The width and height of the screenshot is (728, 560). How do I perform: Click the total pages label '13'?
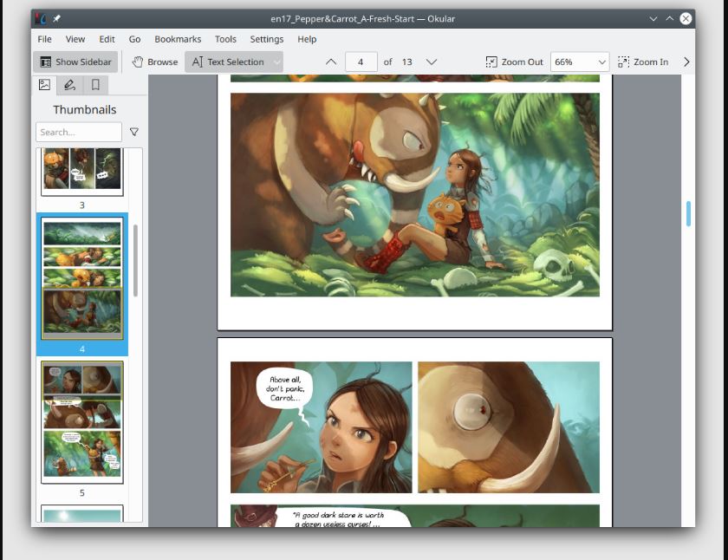tap(407, 62)
